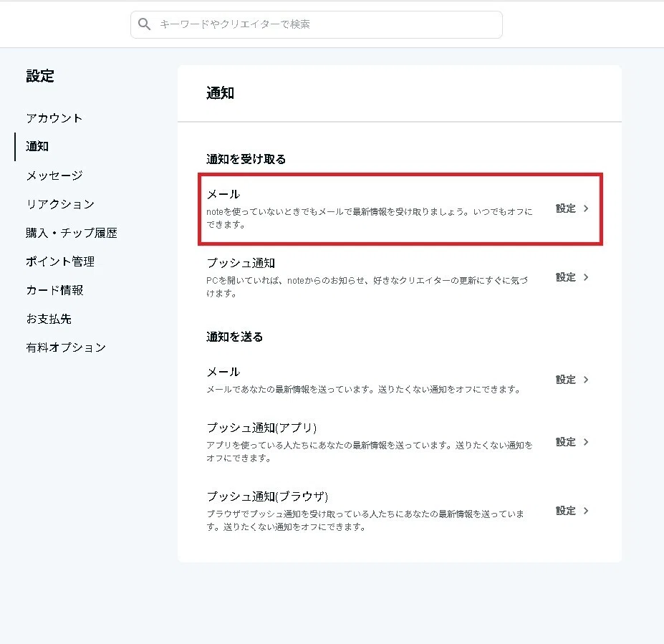This screenshot has height=644, width=664.
Task: Expand chevron for receive プッシュ通知 row
Action: click(586, 277)
